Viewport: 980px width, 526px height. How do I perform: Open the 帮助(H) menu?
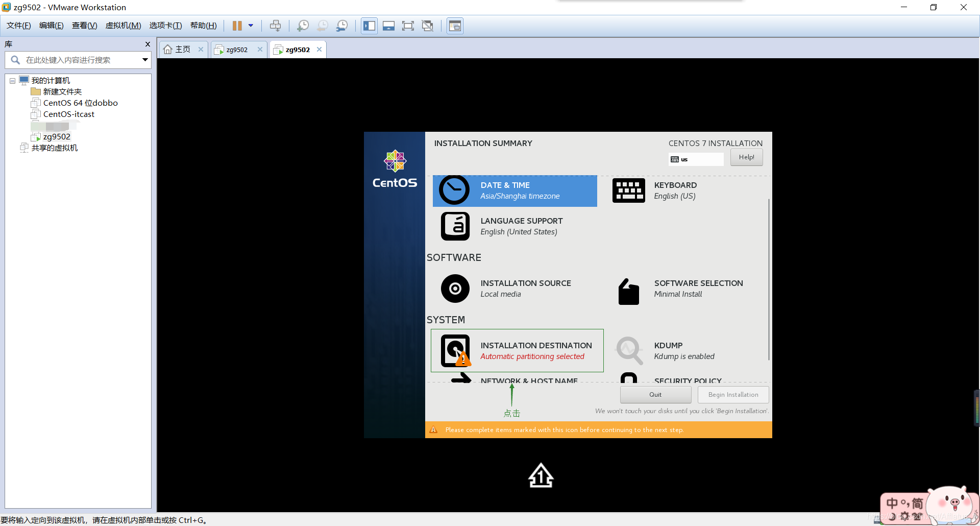203,26
